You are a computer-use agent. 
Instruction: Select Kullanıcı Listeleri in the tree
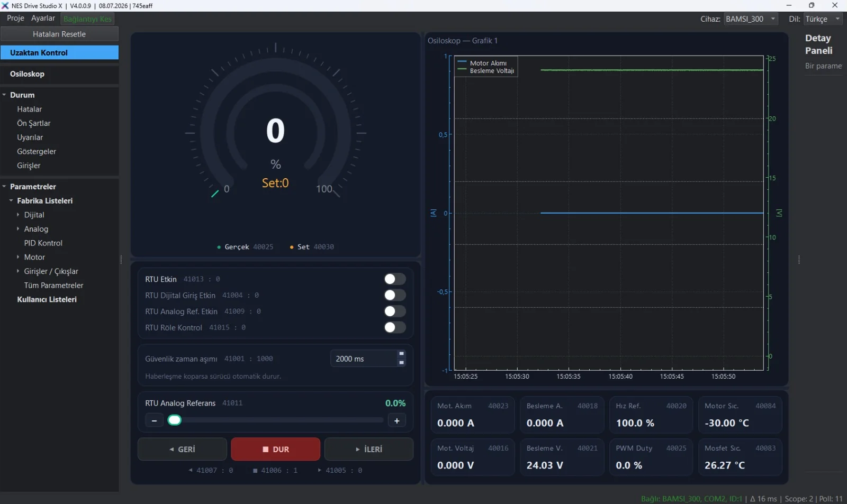coord(47,299)
